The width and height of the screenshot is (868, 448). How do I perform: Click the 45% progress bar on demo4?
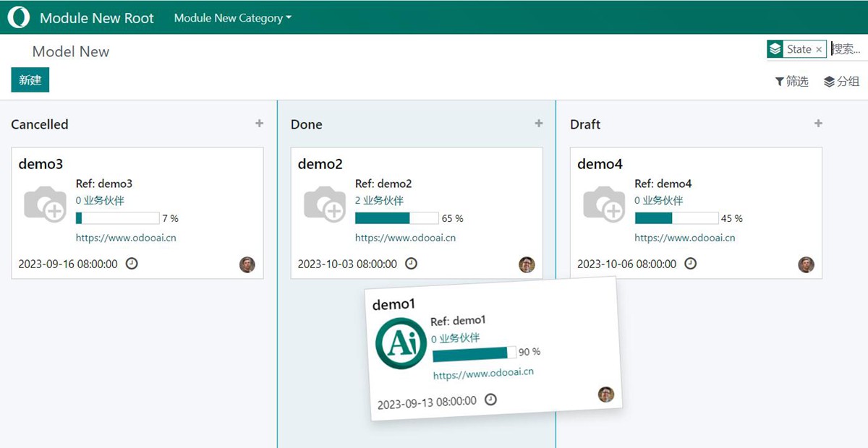[676, 218]
